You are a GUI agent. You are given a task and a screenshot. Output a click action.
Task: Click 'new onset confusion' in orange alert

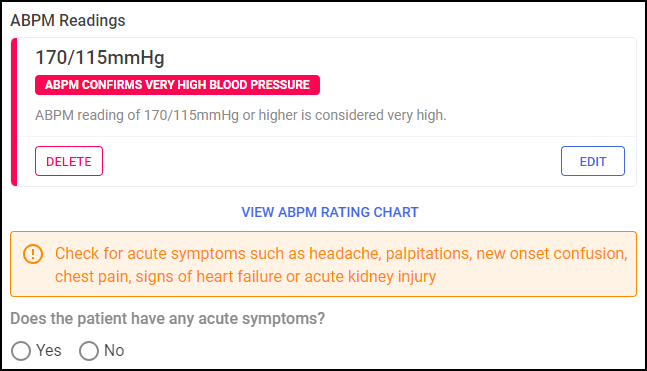[x=552, y=253]
